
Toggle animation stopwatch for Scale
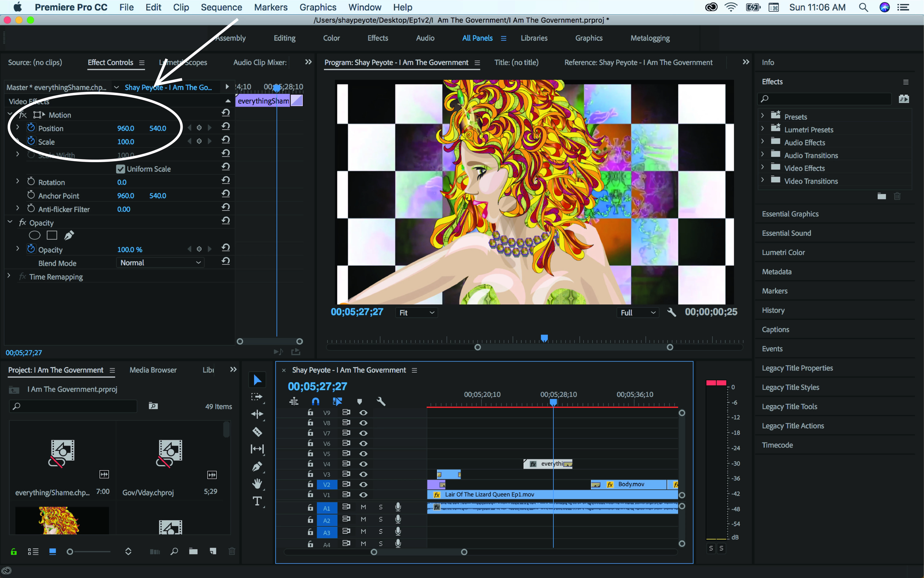(x=31, y=141)
